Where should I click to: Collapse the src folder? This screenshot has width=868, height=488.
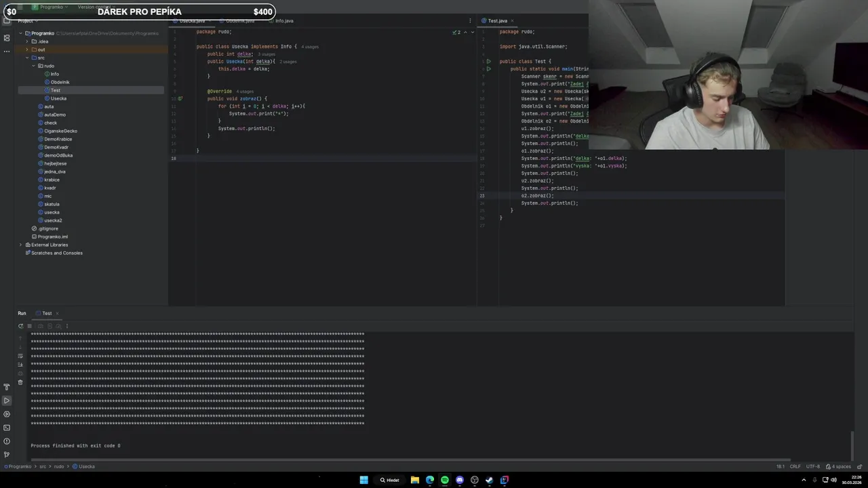tap(27, 58)
